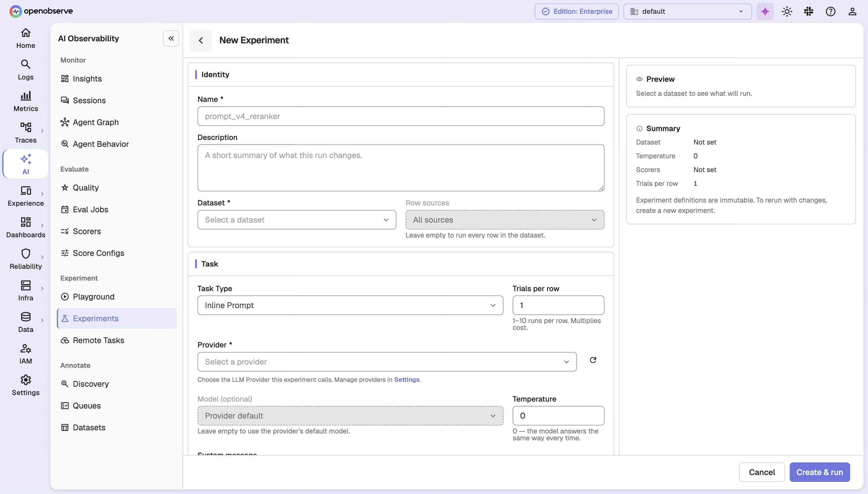The height and width of the screenshot is (494, 868).
Task: Refresh the provider list
Action: (x=593, y=360)
